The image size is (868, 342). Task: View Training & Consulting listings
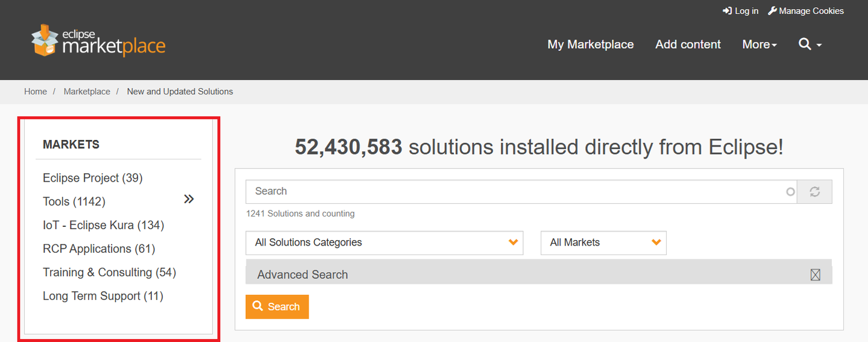[x=109, y=273]
